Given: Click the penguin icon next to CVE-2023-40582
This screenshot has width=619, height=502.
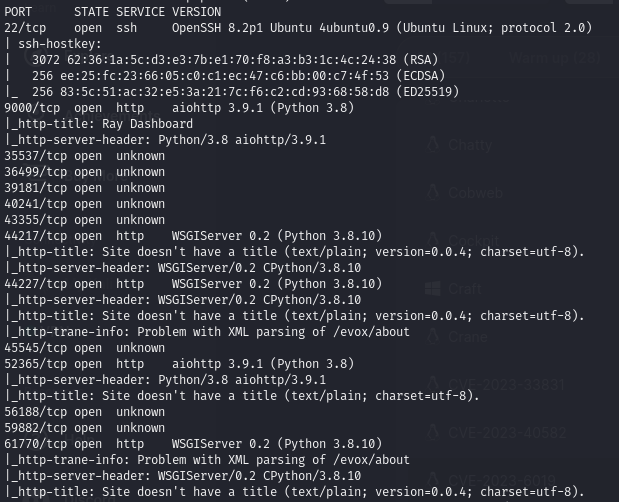Looking at the screenshot, I should pos(433,433).
